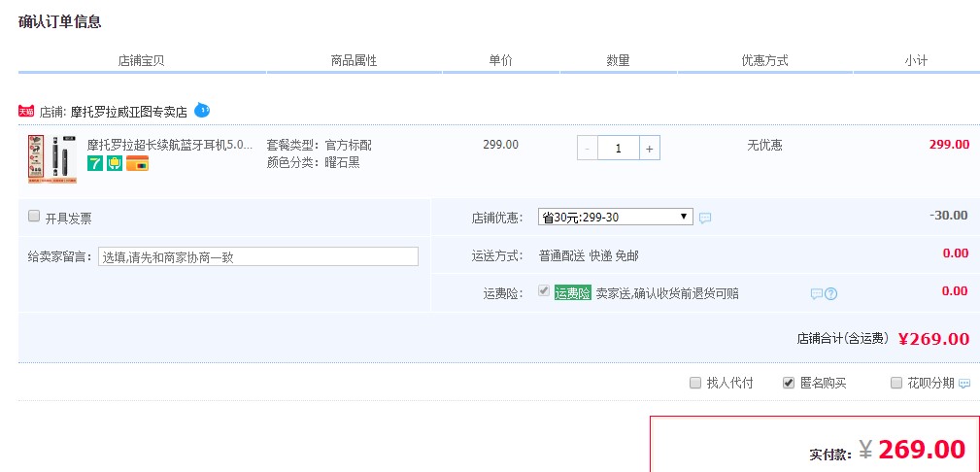Click the 数量 column header
The image size is (980, 472).
coord(618,60)
